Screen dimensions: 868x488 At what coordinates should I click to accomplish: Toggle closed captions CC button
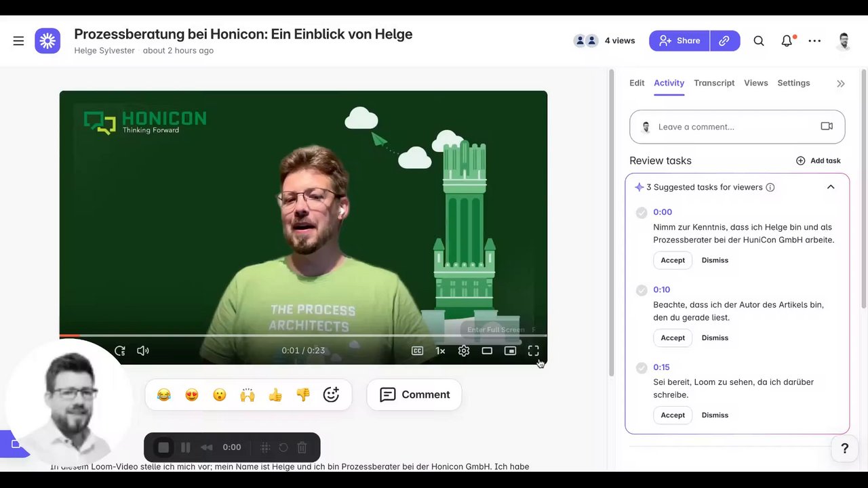point(418,350)
